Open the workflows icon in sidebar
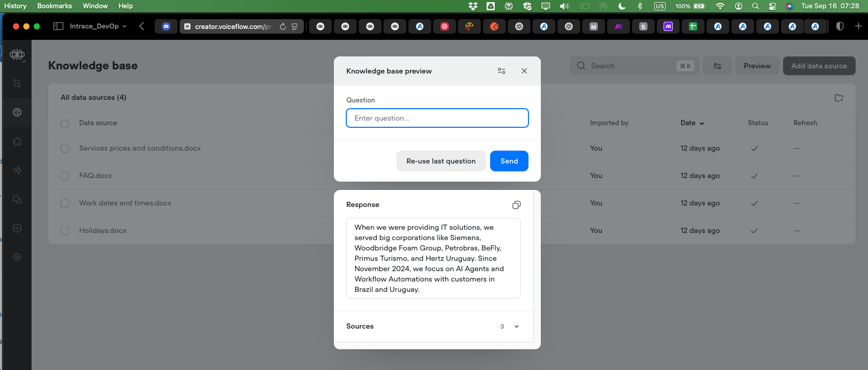Screen dimensions: 868x370 point(17,83)
